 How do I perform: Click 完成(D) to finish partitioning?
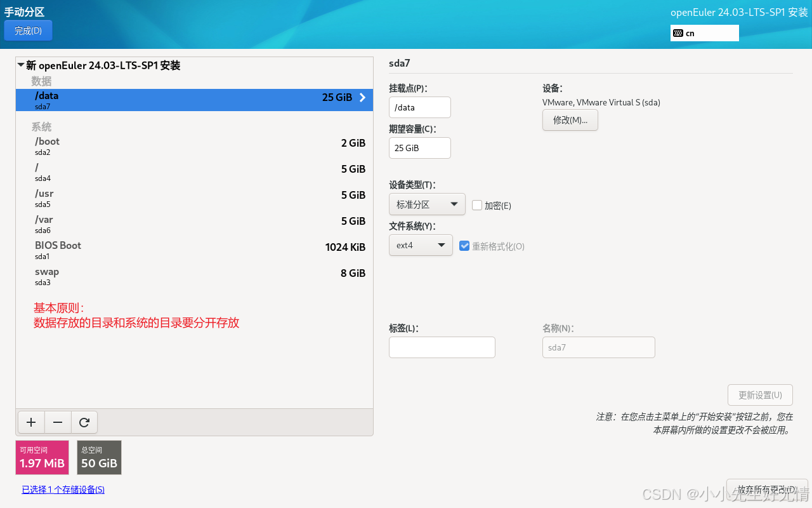28,30
